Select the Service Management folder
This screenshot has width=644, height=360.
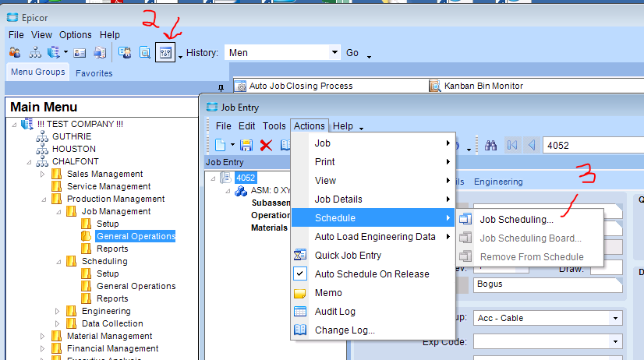point(109,186)
